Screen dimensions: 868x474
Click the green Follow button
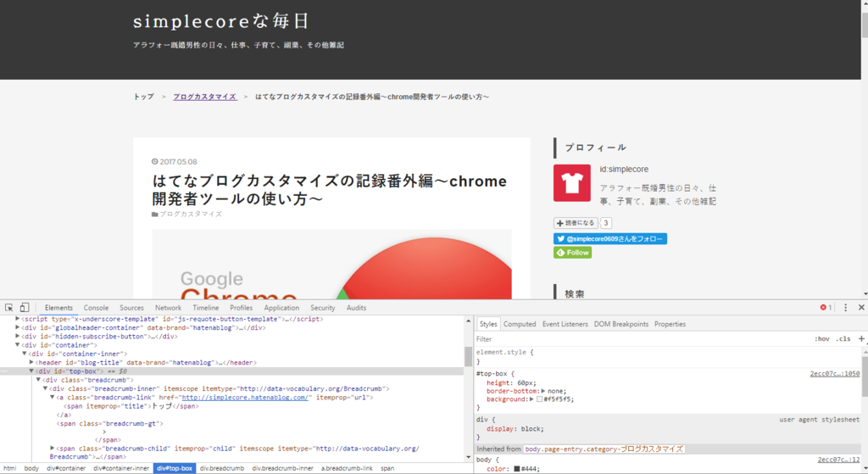pos(572,253)
